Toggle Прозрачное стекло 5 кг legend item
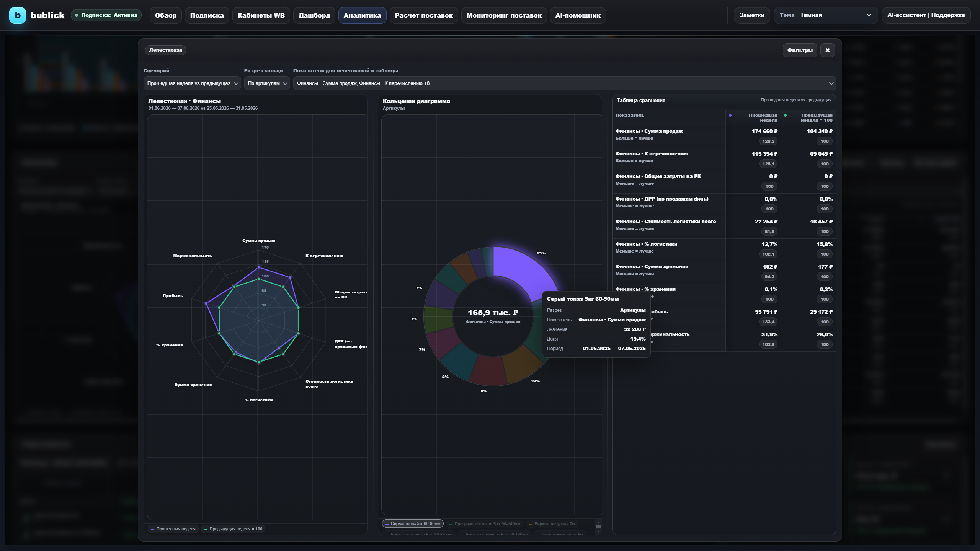 pos(485,524)
